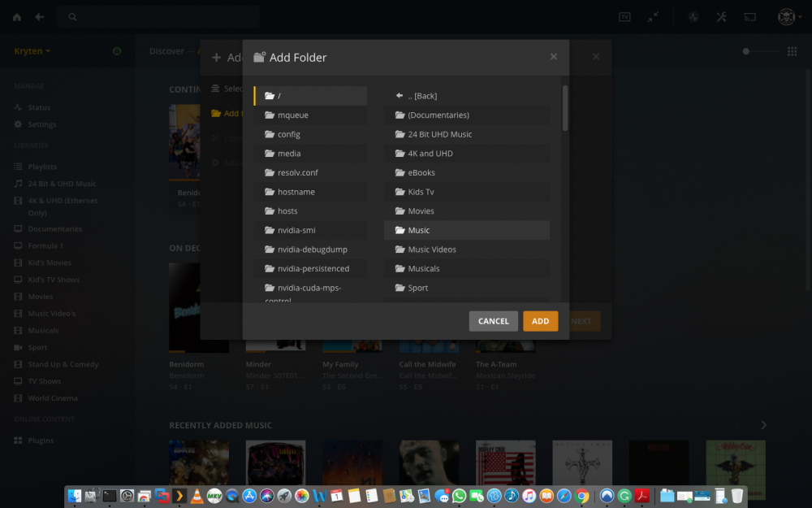Screen dimensions: 812x508
Task: Click the shrink player arrows icon
Action: (x=653, y=17)
